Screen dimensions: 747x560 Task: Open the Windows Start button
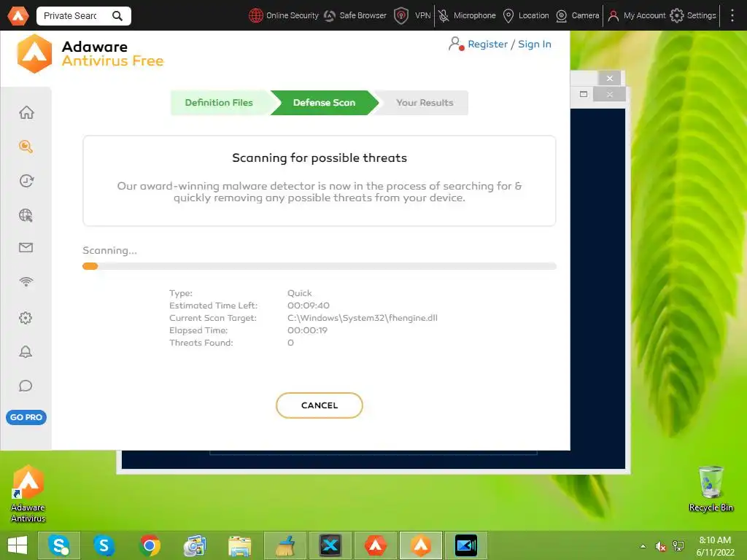[x=18, y=545]
